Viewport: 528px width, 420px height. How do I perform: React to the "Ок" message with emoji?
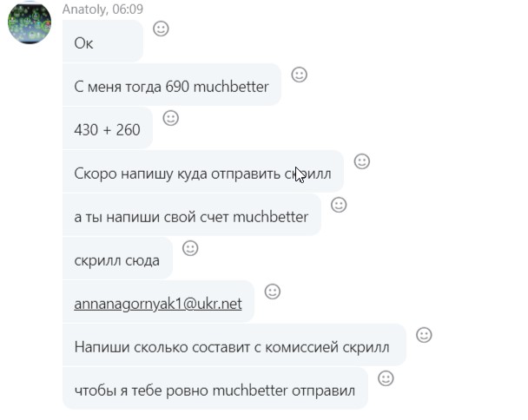coord(161,29)
